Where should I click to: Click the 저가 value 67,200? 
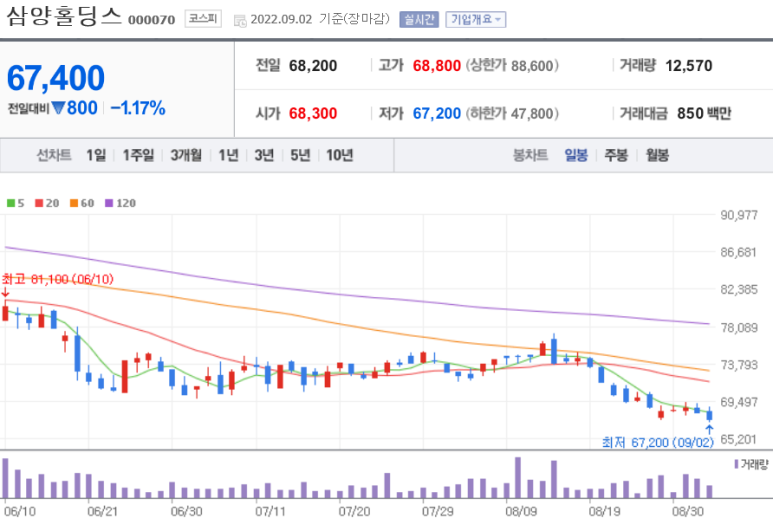coord(437,113)
